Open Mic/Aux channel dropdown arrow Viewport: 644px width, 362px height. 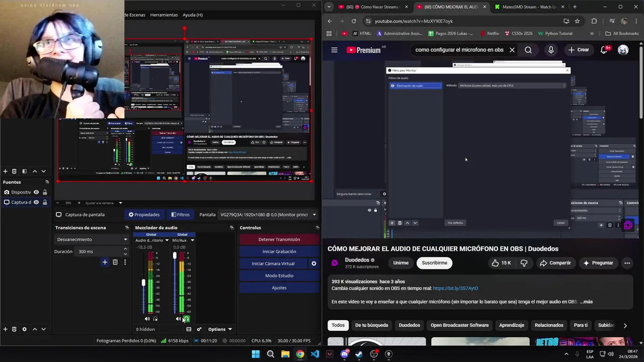(x=192, y=240)
